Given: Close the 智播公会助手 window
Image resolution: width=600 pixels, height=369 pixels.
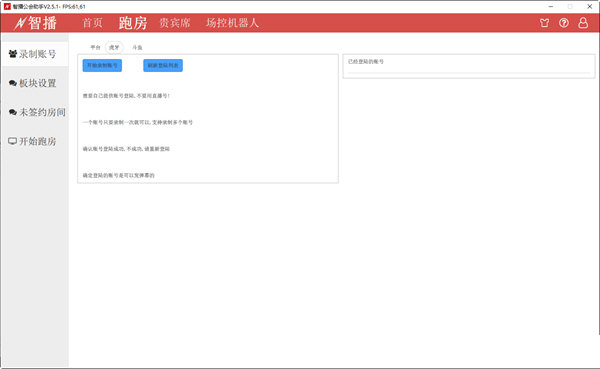Looking at the screenshot, I should point(590,7).
